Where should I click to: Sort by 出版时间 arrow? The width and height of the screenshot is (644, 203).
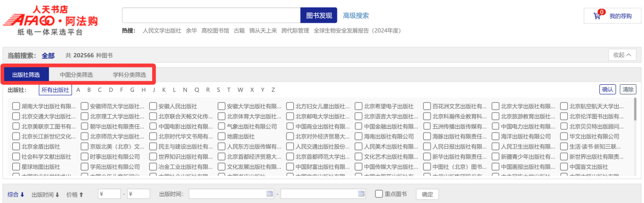point(57,194)
